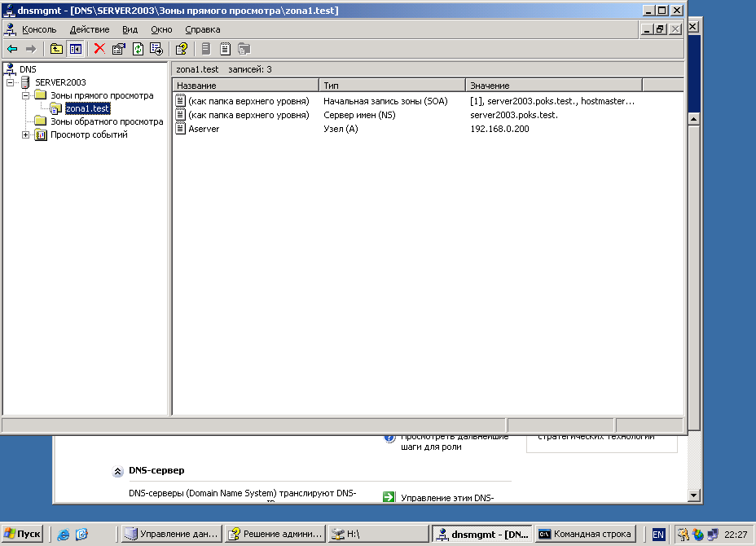Viewport: 756px width, 546px height.
Task: Open the Справка menu
Action: click(x=203, y=29)
